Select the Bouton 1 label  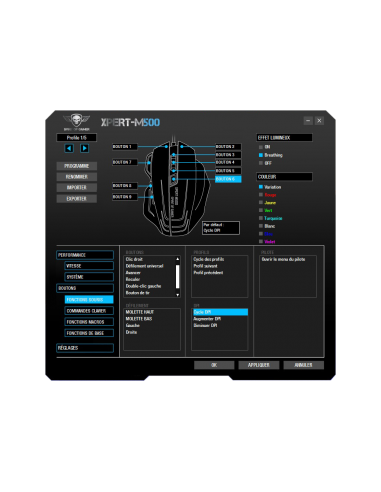coord(125,147)
